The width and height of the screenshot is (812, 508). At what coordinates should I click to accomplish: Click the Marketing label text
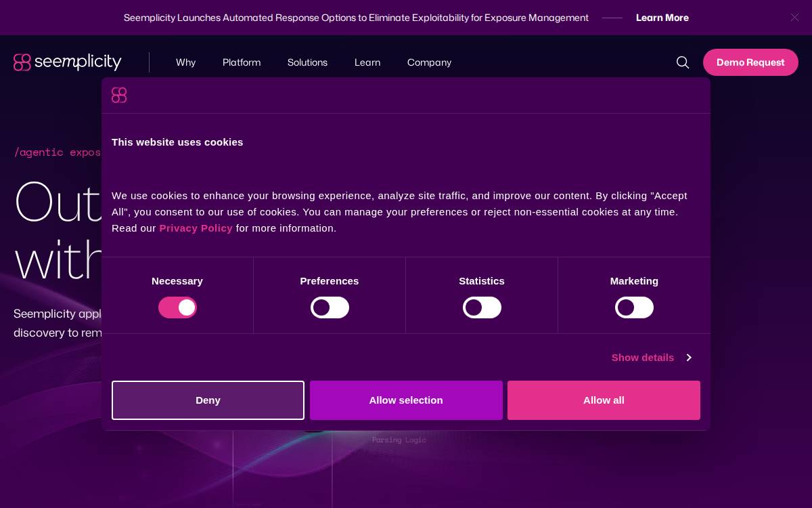(x=634, y=281)
